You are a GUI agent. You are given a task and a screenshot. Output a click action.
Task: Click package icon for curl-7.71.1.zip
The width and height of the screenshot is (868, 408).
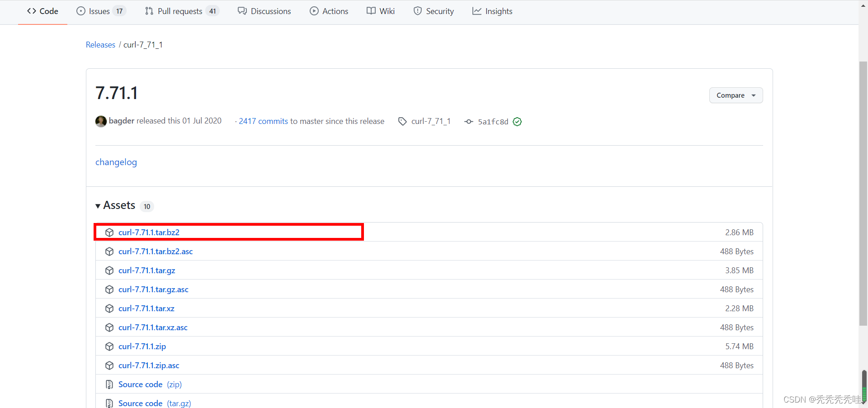pyautogui.click(x=109, y=346)
